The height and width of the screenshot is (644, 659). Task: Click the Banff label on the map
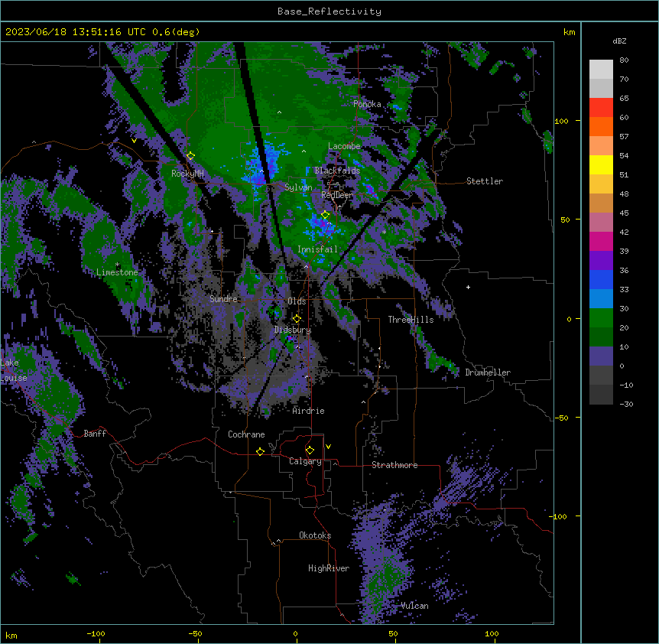[95, 434]
